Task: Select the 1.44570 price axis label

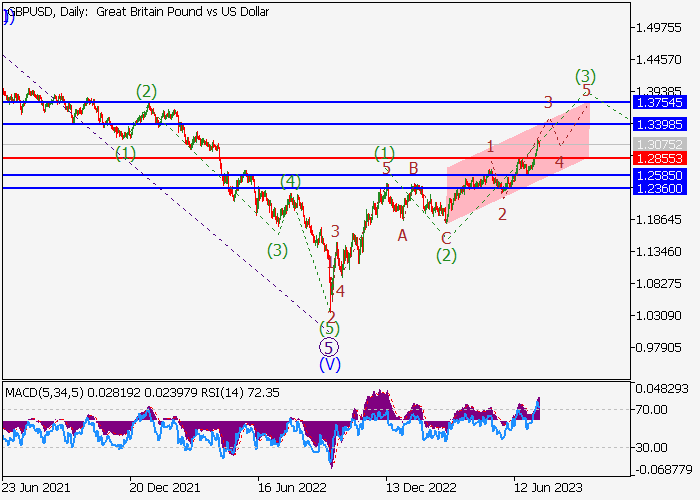Action: pos(658,59)
